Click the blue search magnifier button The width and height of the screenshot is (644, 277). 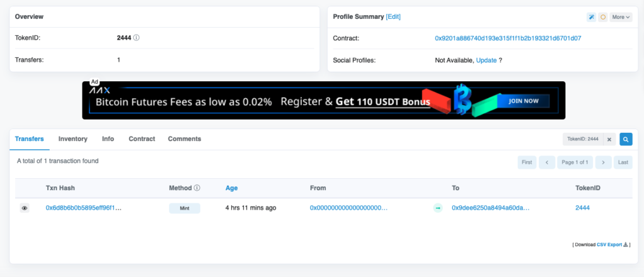[x=626, y=139]
